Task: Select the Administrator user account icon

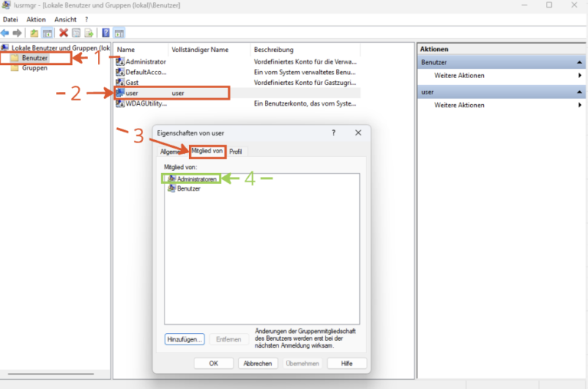Action: (120, 61)
